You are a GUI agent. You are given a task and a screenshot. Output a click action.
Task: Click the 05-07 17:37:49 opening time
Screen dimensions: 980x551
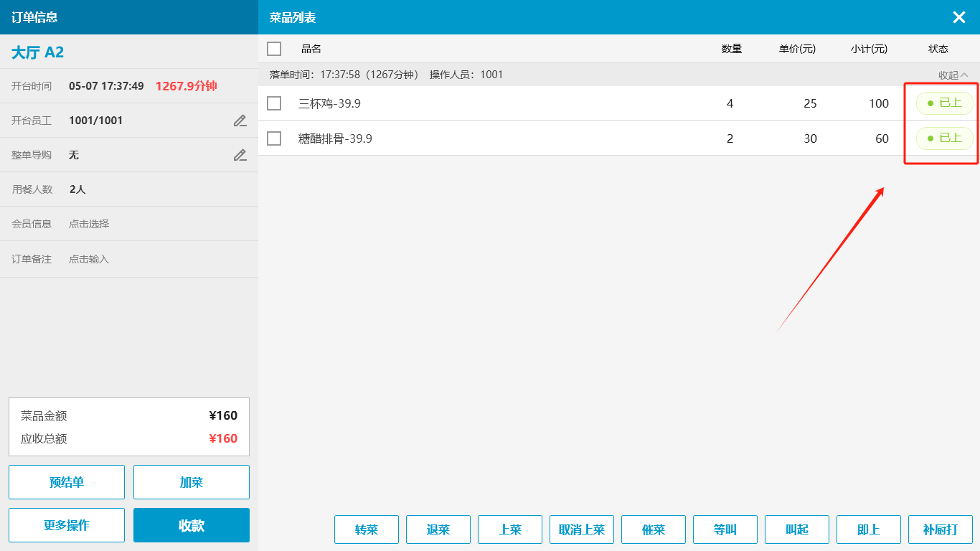click(106, 86)
